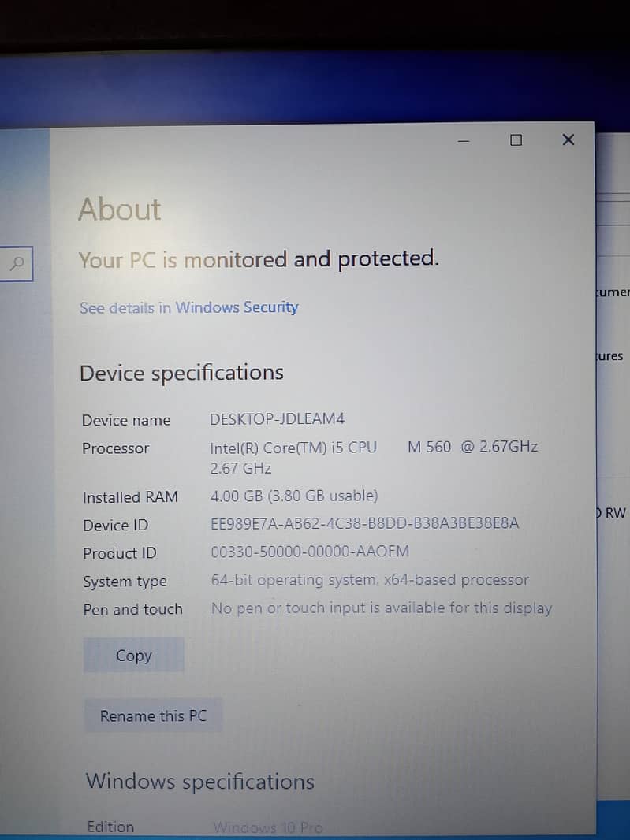The image size is (630, 840).
Task: Click the Device specifications heading
Action: tap(182, 374)
